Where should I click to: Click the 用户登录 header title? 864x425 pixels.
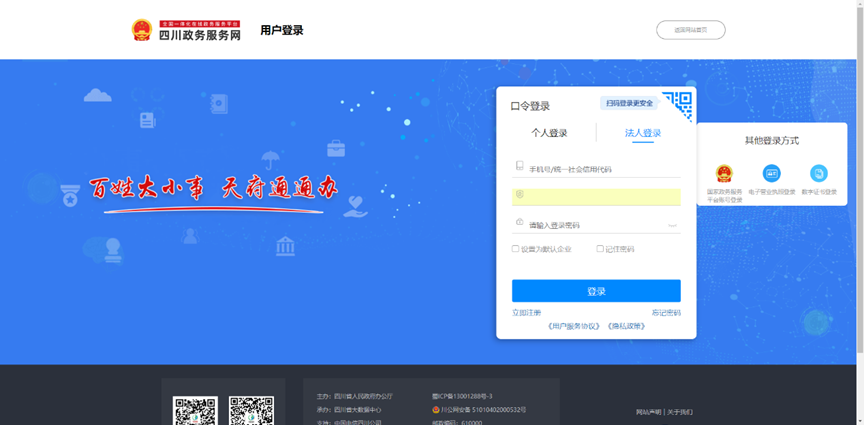click(282, 30)
